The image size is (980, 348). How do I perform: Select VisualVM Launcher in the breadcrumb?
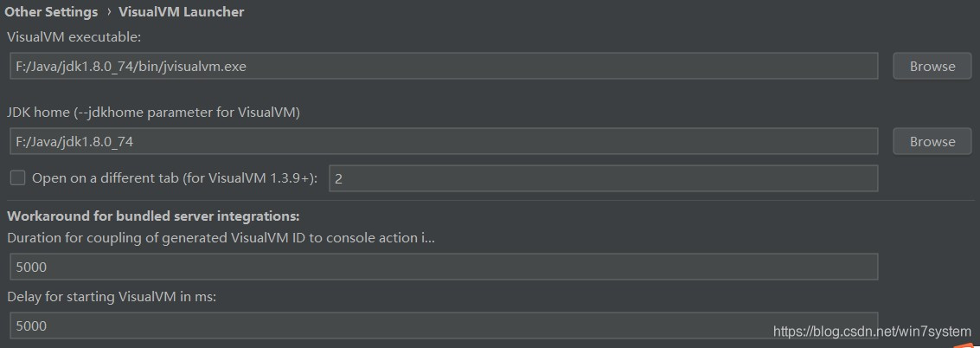pyautogui.click(x=188, y=12)
